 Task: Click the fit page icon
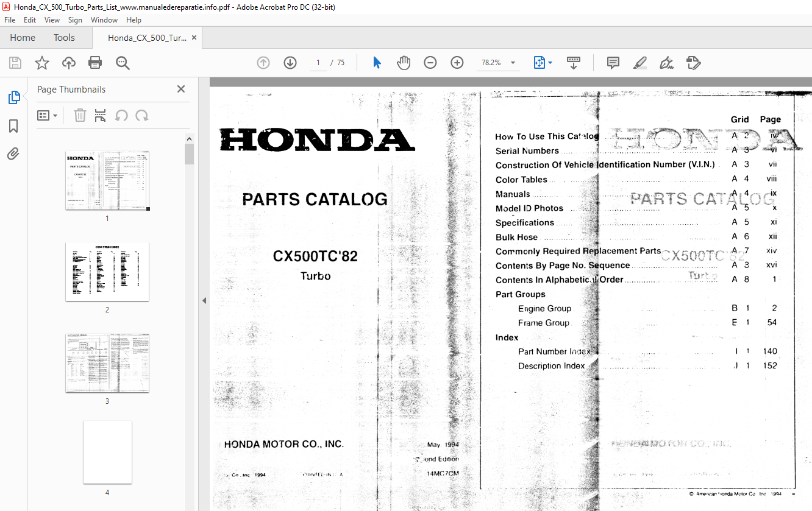539,63
